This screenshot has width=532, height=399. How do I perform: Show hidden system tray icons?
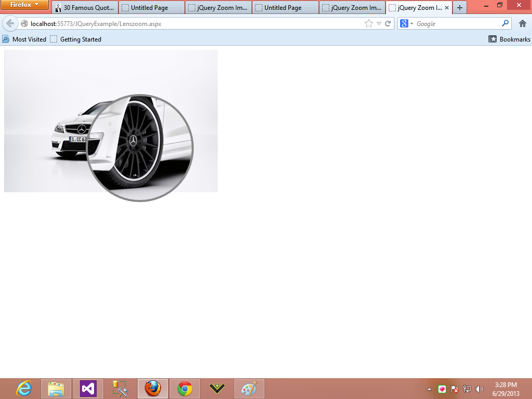click(429, 390)
